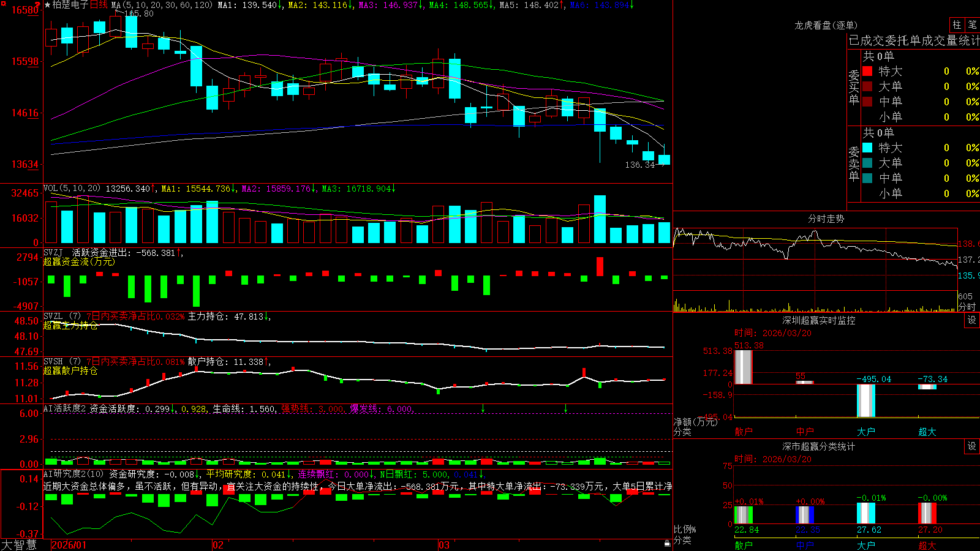Click the 深圳超赢实时监控 panel title

pos(818,320)
